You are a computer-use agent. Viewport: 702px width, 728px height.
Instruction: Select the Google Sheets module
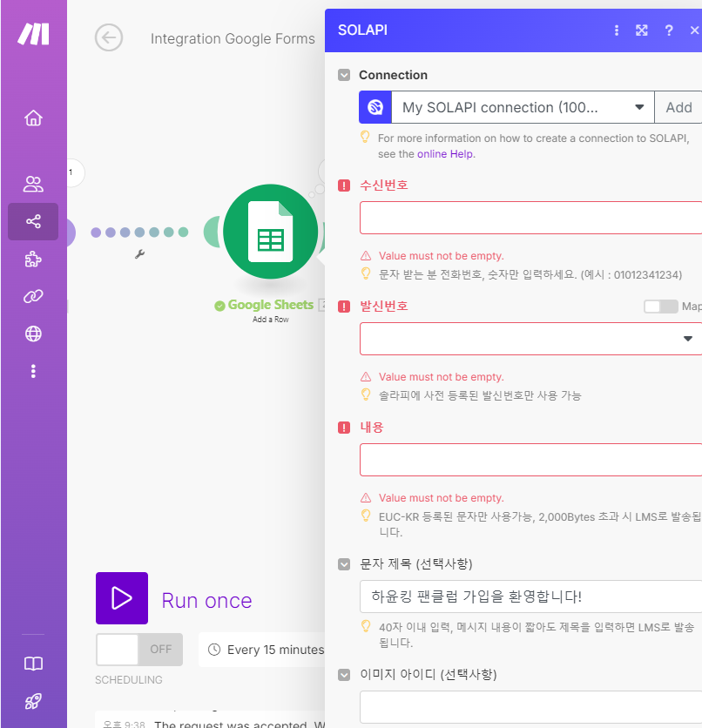coord(271,232)
